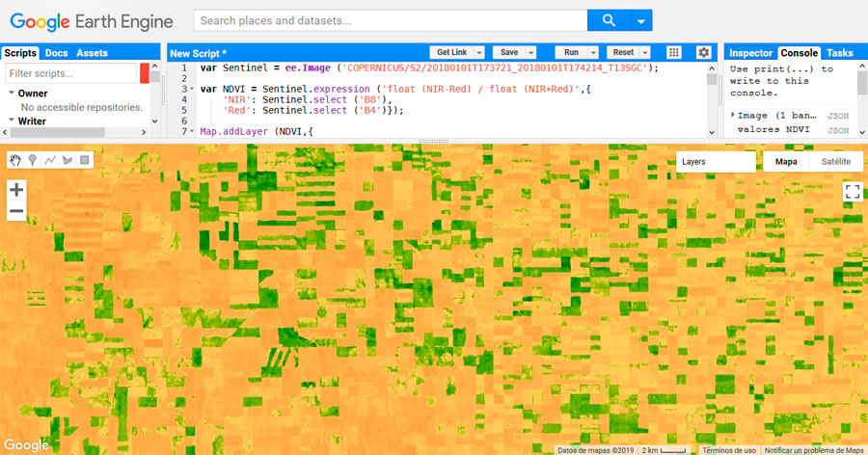Open the Tasks tab

[x=840, y=53]
